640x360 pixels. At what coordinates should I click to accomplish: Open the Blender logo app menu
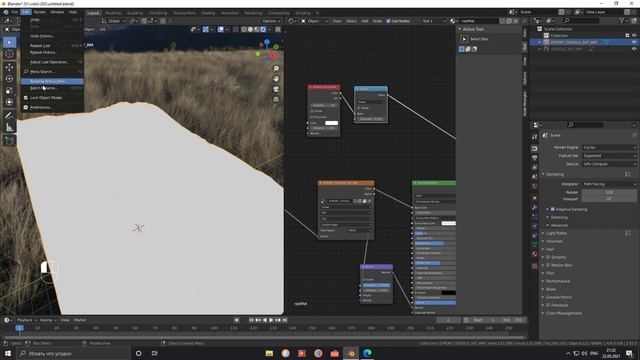(x=6, y=12)
